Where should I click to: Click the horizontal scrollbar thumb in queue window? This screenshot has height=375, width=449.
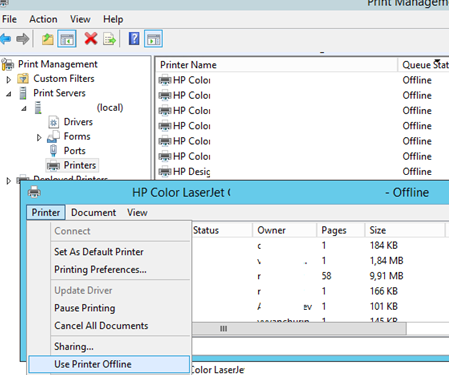pos(299,329)
